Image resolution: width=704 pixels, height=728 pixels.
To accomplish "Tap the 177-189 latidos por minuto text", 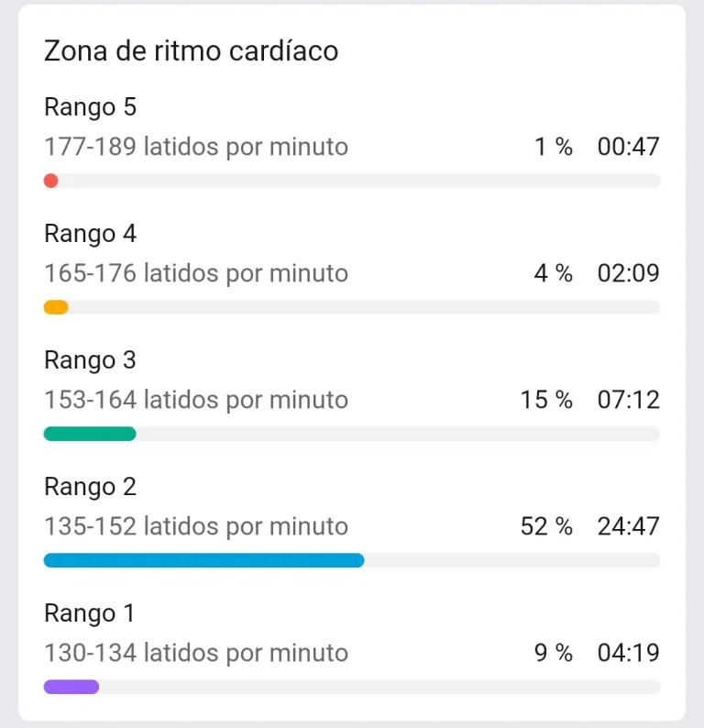I will pos(196,147).
